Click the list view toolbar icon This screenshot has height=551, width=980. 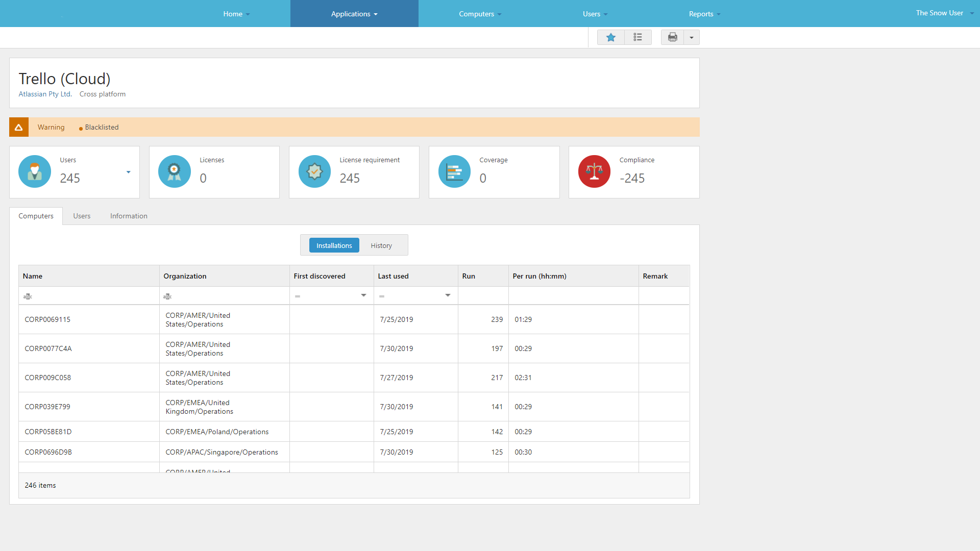pyautogui.click(x=638, y=37)
